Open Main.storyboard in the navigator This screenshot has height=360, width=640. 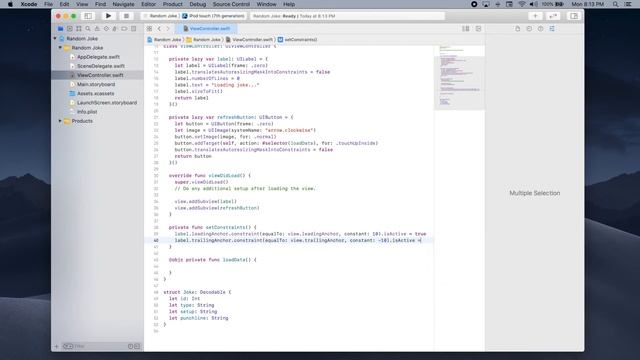[x=96, y=84]
